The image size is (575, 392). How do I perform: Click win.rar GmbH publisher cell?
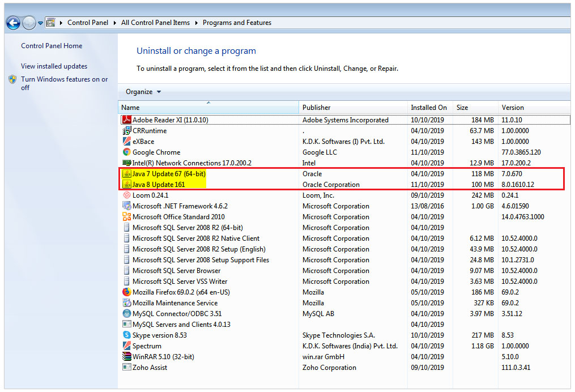point(323,357)
